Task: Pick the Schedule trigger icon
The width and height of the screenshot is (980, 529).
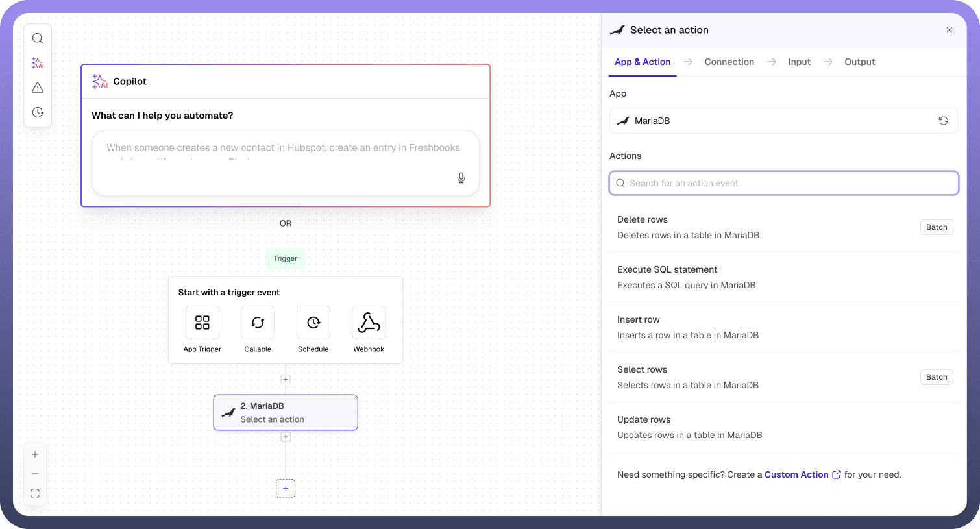Action: (313, 323)
